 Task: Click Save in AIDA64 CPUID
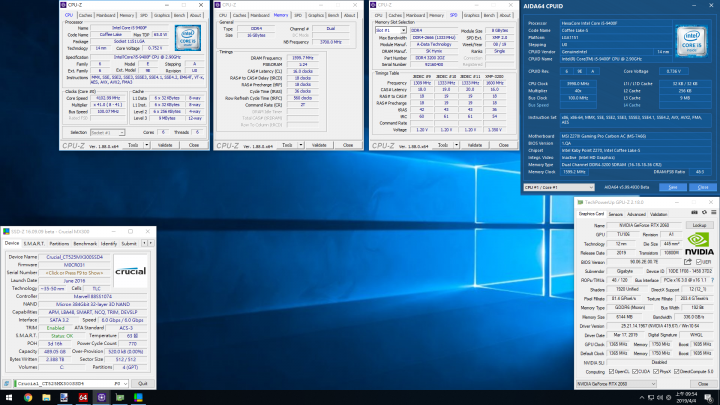click(673, 187)
